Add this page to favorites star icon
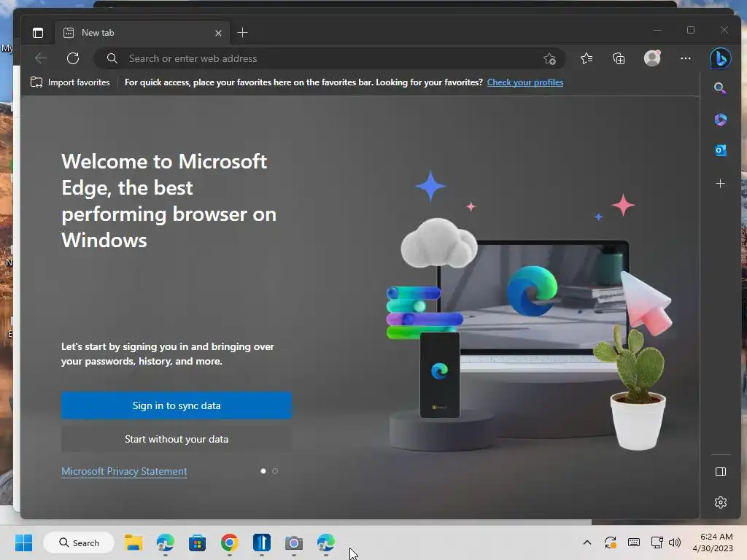Image resolution: width=747 pixels, height=560 pixels. 549,58
